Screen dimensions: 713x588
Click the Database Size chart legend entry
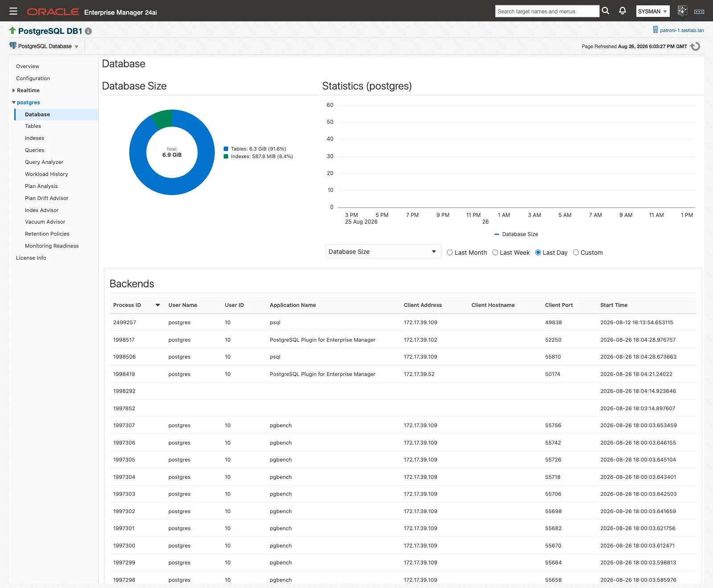[516, 234]
